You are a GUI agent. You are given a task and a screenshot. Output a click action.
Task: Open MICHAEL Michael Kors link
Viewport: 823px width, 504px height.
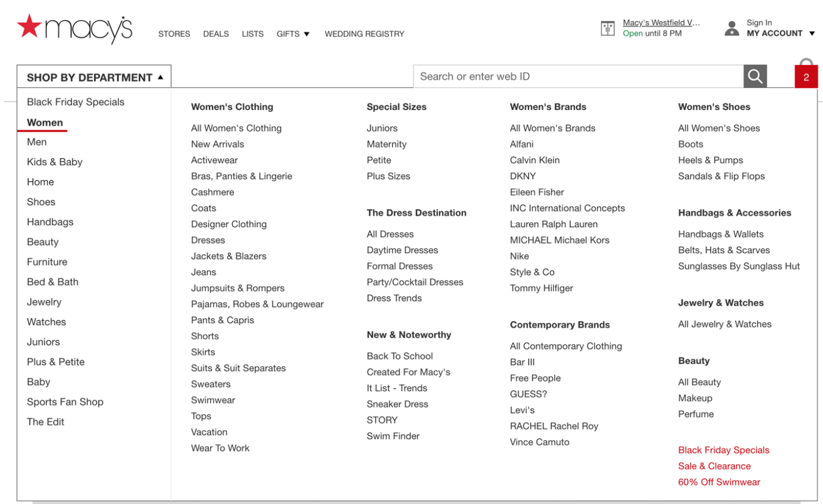point(560,240)
